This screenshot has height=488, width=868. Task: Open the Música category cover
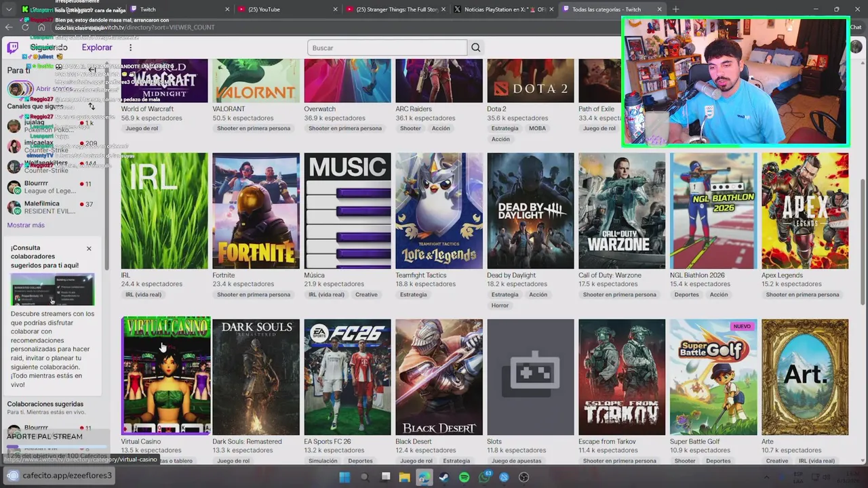pos(347,211)
